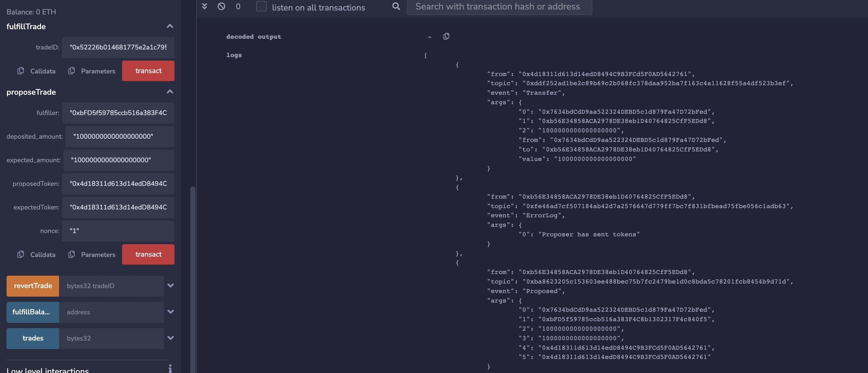Click the side panel vertical scrollbar
The height and width of the screenshot is (373, 868).
click(x=193, y=279)
